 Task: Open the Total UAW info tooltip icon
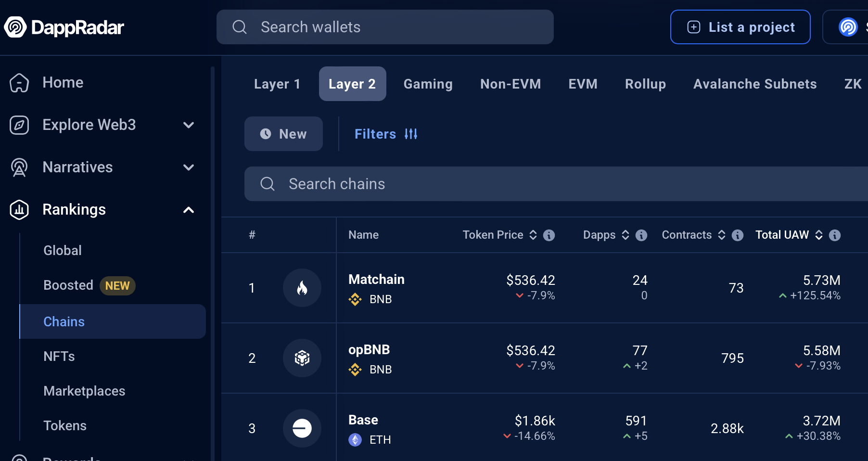coord(835,235)
